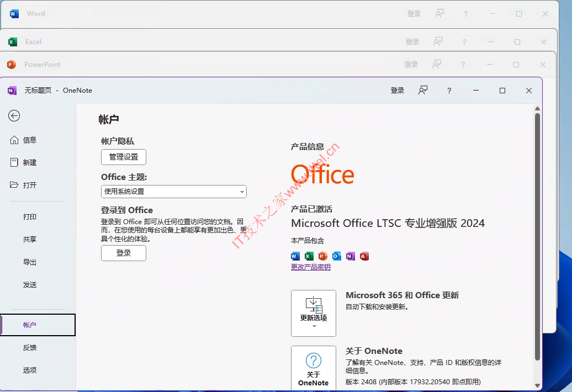Screen dimensions: 572x392
Task: Click the scroll up arrow in OneNote
Action: 537,109
